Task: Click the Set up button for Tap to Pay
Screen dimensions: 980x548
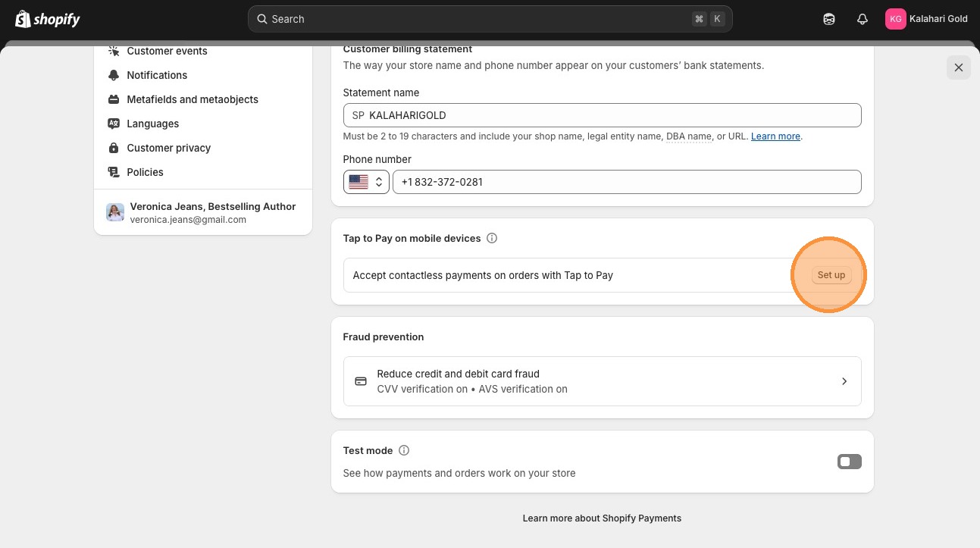Action: click(831, 275)
